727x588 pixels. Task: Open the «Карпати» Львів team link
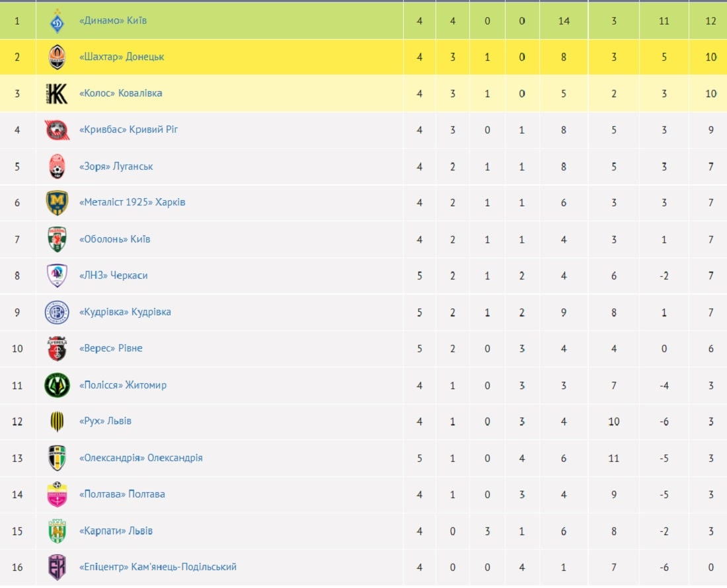[x=116, y=531]
